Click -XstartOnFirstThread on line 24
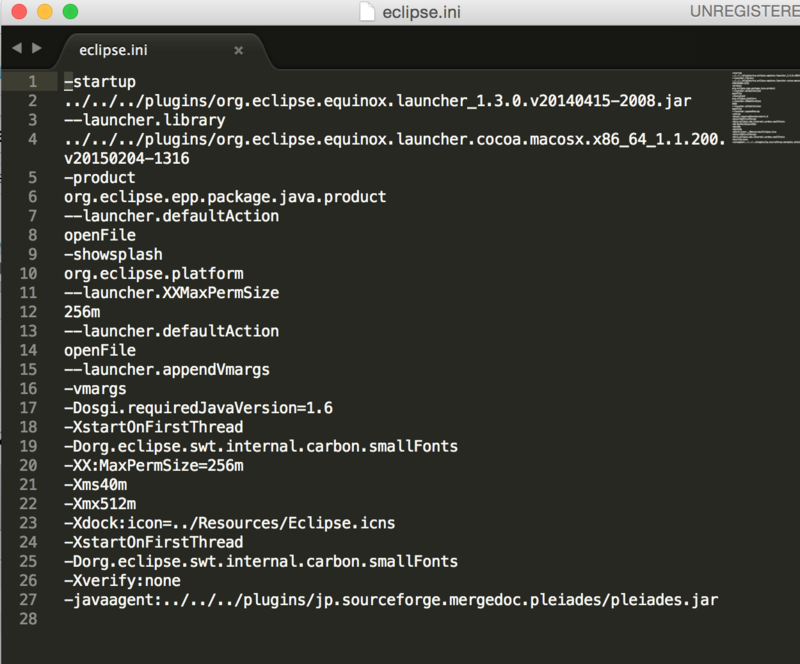Image resolution: width=800 pixels, height=664 pixels. pos(154,543)
